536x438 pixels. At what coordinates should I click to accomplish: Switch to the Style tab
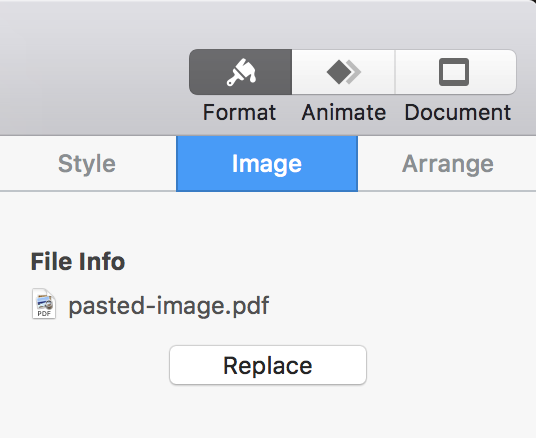click(87, 164)
